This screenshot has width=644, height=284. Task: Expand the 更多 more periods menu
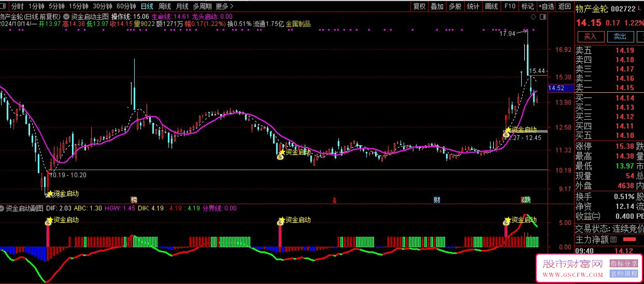click(x=225, y=6)
